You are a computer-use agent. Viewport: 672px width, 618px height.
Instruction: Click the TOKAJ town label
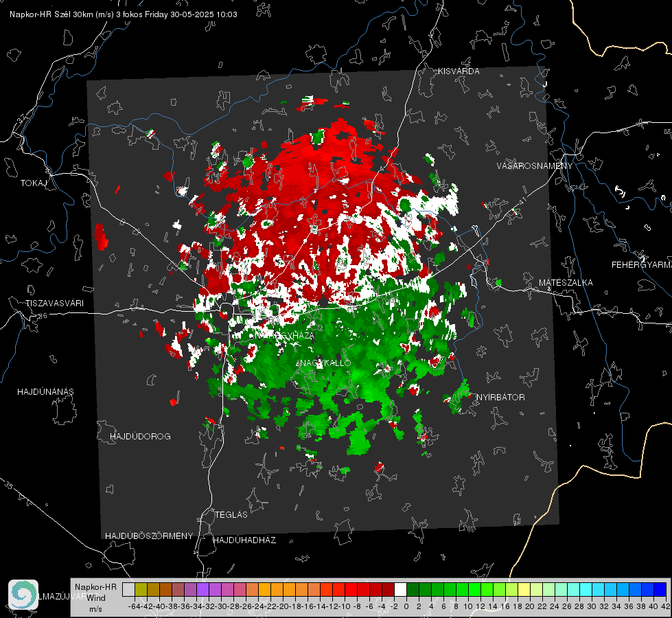tap(34, 183)
